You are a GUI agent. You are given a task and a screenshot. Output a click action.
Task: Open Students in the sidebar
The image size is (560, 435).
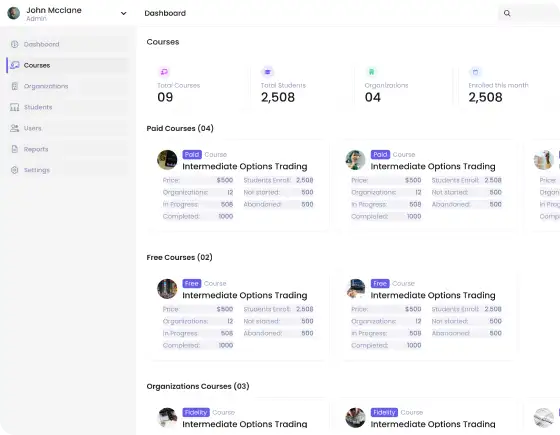68,107
